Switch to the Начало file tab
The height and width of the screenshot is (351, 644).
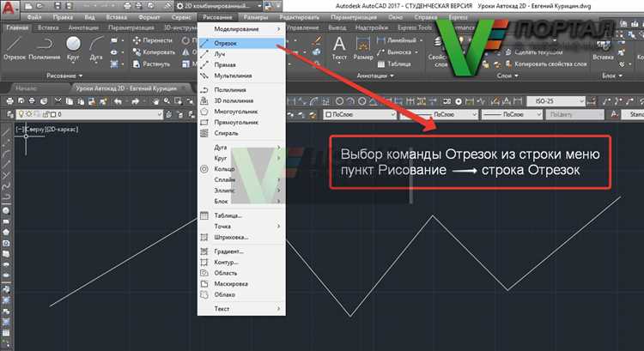(x=27, y=88)
